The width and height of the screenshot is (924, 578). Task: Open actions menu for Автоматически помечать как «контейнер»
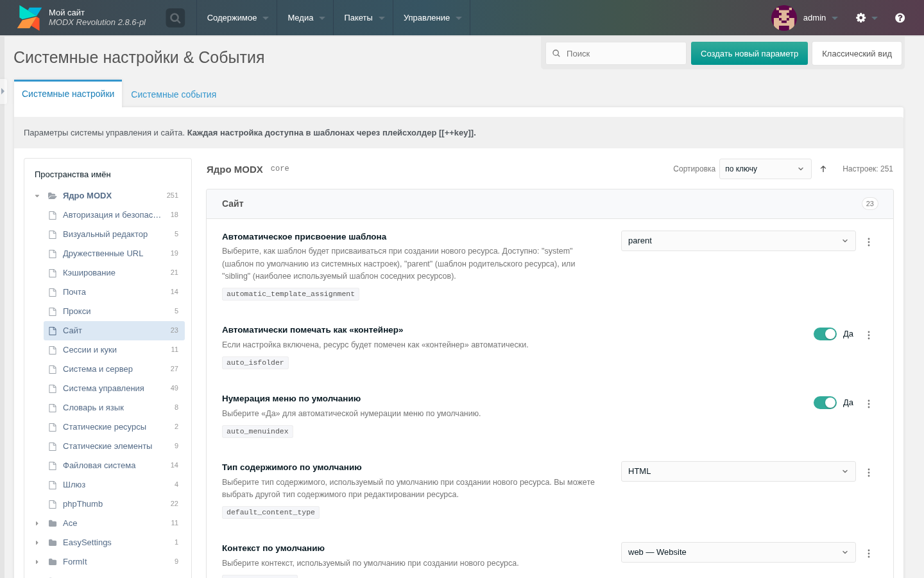click(x=869, y=335)
